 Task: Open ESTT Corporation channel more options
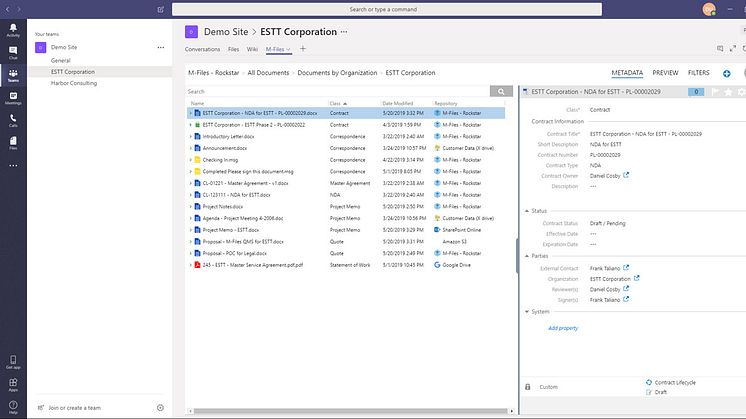pos(344,32)
